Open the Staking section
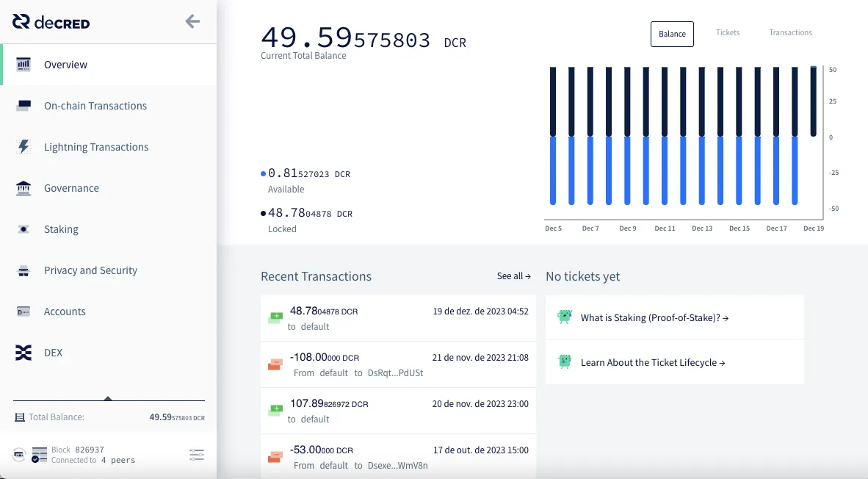Screen dimensions: 868x479 point(109,229)
